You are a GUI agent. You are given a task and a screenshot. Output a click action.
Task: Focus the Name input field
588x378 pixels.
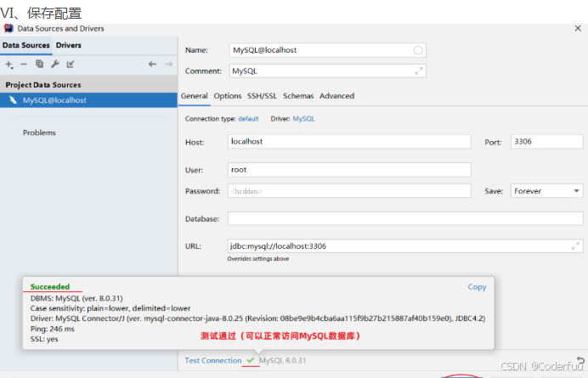click(x=327, y=50)
